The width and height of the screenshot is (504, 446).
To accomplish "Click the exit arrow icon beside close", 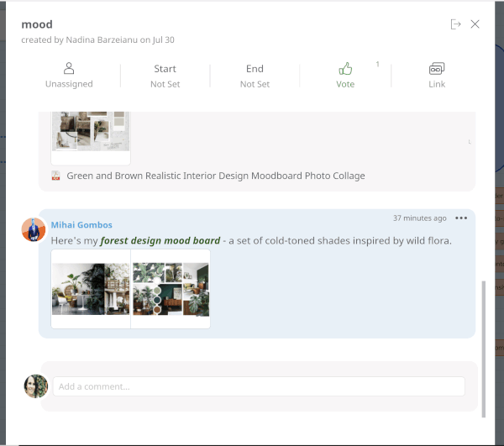I will 455,24.
